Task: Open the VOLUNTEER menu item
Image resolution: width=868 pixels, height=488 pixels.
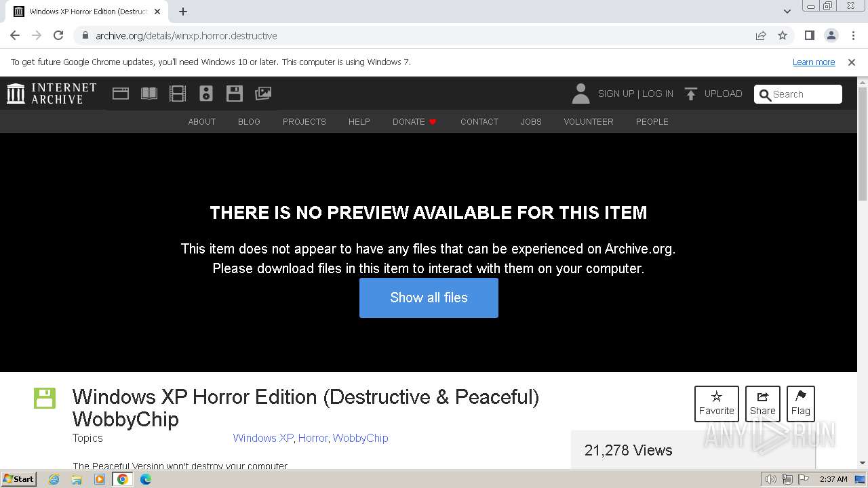Action: [589, 121]
